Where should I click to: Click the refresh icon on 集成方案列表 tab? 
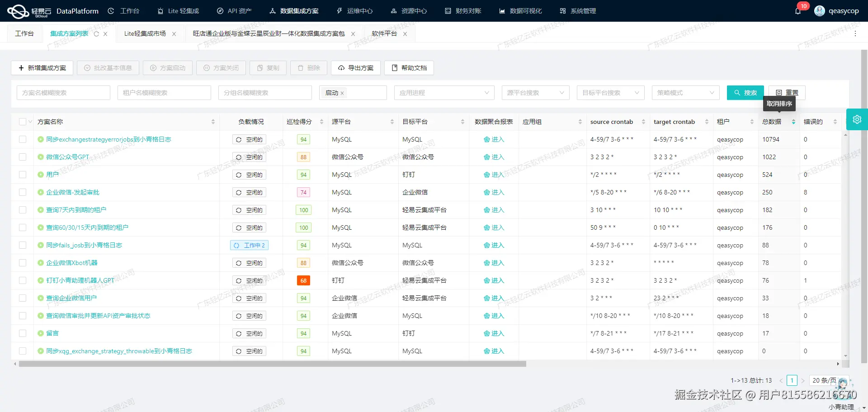tap(95, 33)
